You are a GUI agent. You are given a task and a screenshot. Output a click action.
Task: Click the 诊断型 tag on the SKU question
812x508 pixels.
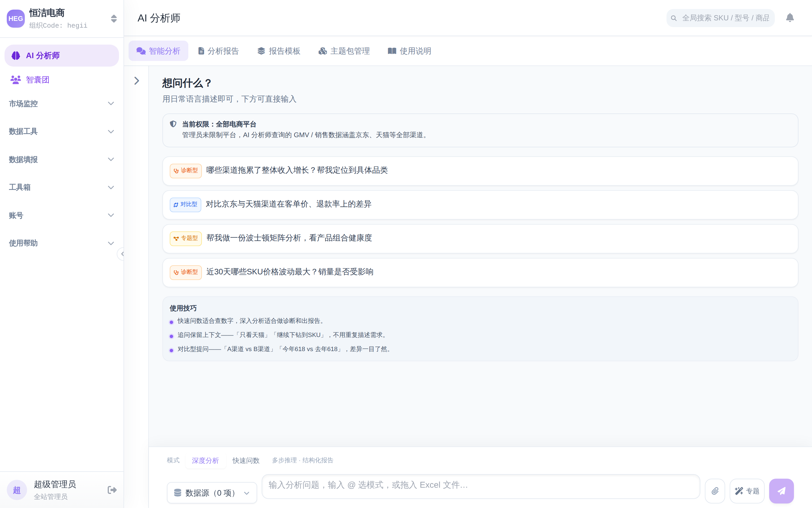[x=186, y=272]
